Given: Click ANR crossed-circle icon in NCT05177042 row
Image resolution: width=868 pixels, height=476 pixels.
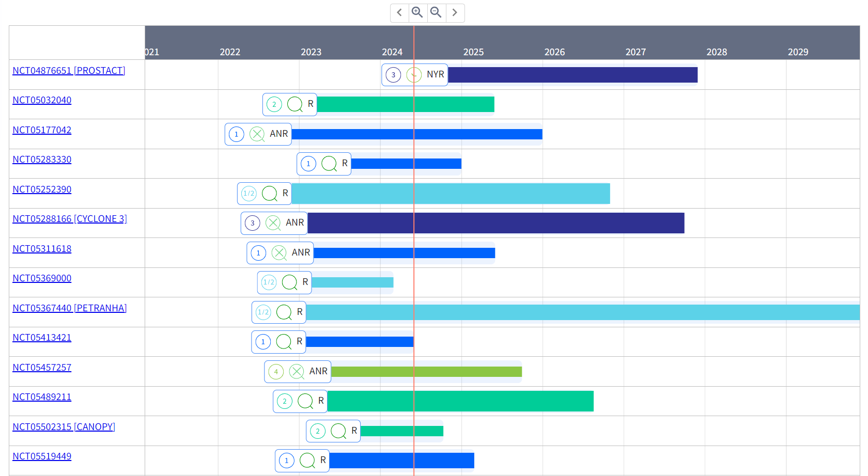Looking at the screenshot, I should [257, 134].
